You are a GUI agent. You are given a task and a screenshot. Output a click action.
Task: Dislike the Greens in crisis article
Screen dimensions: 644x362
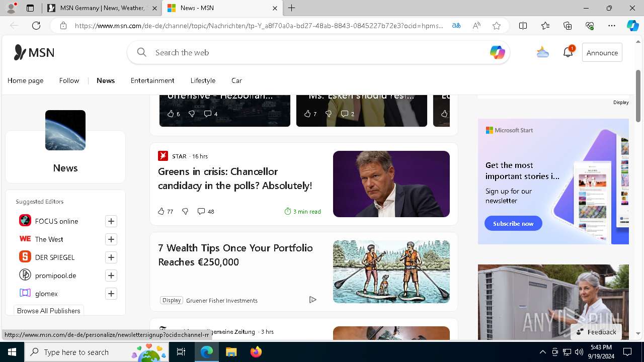(x=185, y=212)
